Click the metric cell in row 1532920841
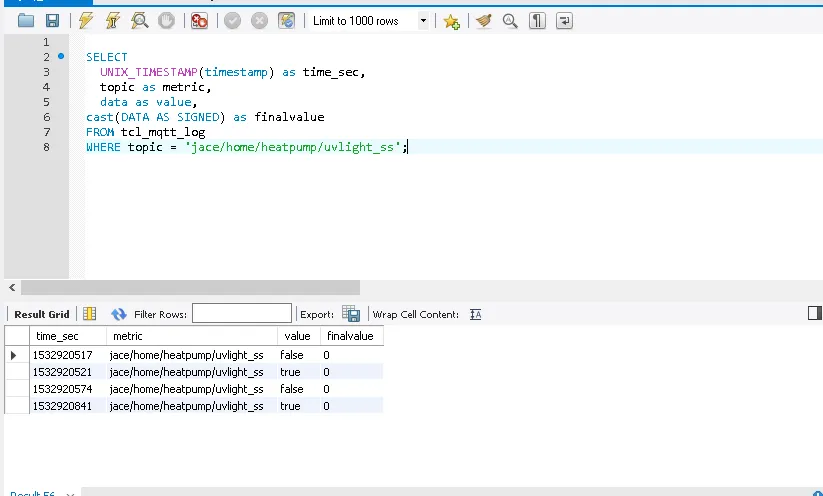Screen dimensions: 823x496 pos(192,406)
